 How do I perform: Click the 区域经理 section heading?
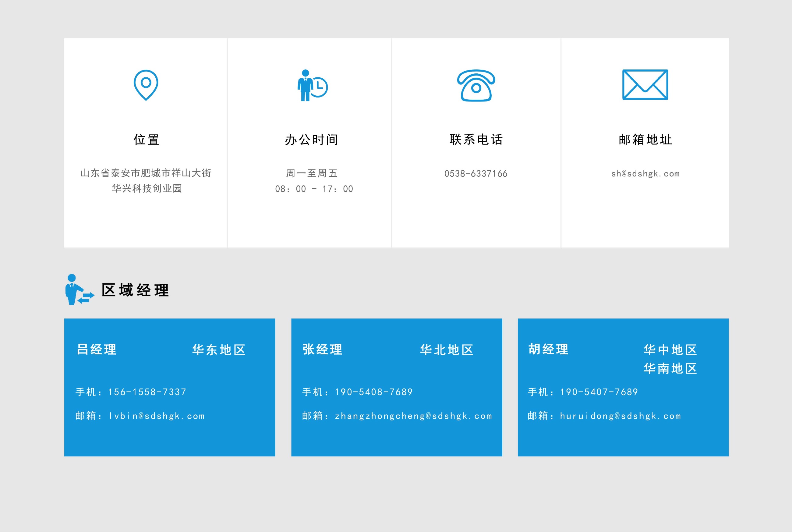click(x=135, y=290)
